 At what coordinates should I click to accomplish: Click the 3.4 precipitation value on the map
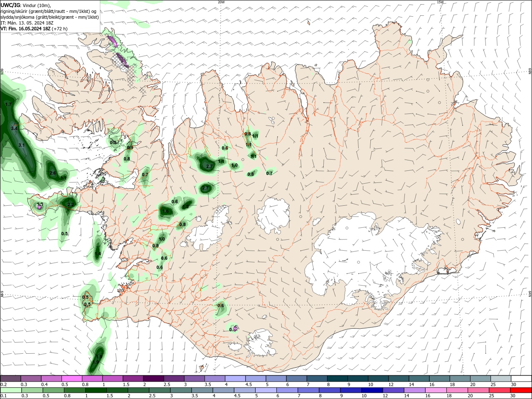(x=14, y=128)
